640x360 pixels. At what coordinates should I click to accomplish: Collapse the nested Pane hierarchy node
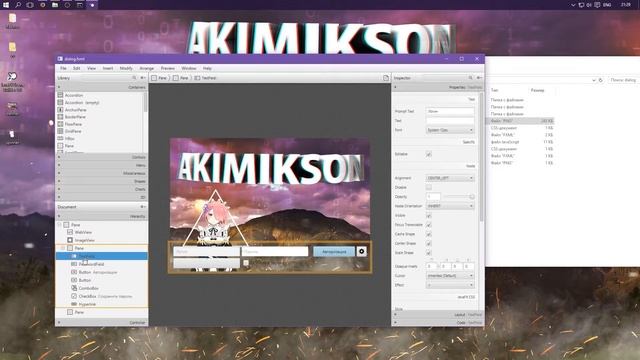(x=63, y=248)
